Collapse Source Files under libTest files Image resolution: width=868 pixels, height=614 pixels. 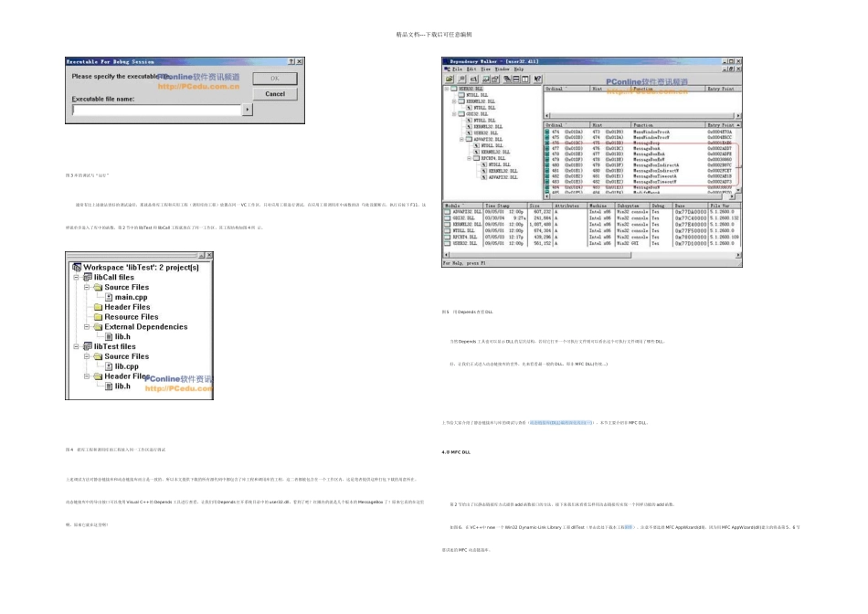pyautogui.click(x=87, y=356)
